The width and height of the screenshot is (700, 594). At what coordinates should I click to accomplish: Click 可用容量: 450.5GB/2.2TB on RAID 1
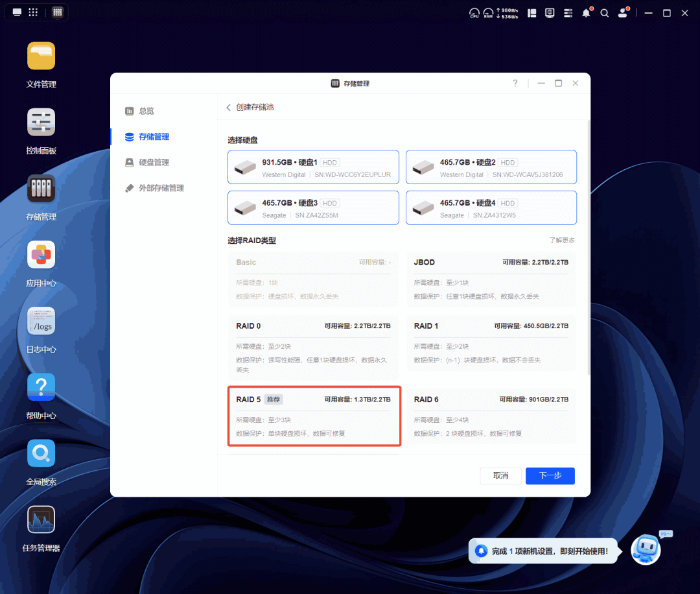point(531,326)
